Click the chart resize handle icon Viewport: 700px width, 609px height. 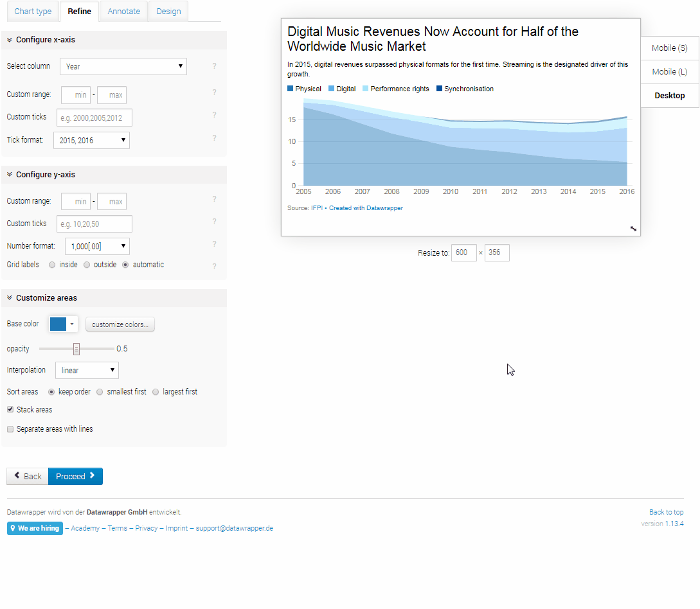[x=633, y=229]
